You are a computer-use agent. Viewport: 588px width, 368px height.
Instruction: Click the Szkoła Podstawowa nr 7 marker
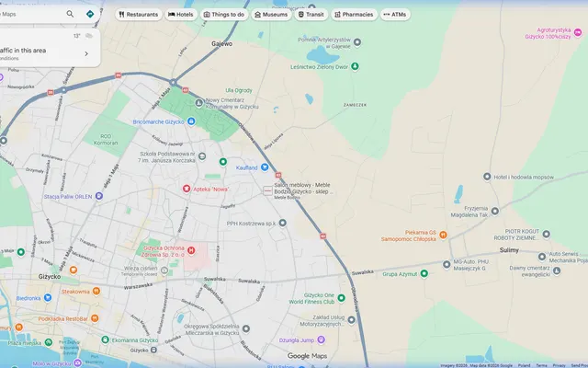click(202, 156)
